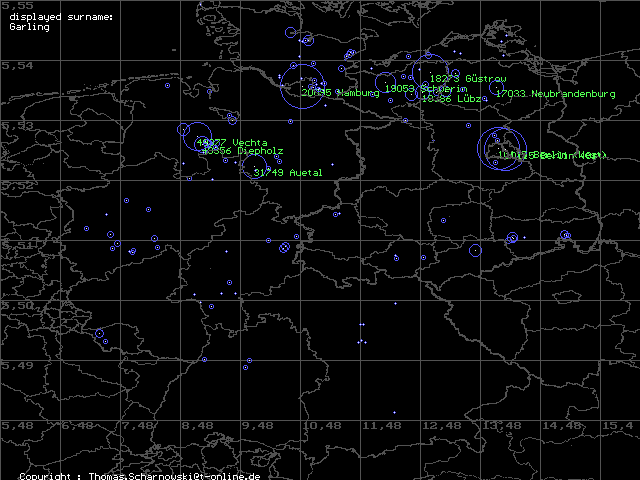Click the circle marker beside Auetal label
Viewport: 640px width, 480px height.
[x=254, y=165]
